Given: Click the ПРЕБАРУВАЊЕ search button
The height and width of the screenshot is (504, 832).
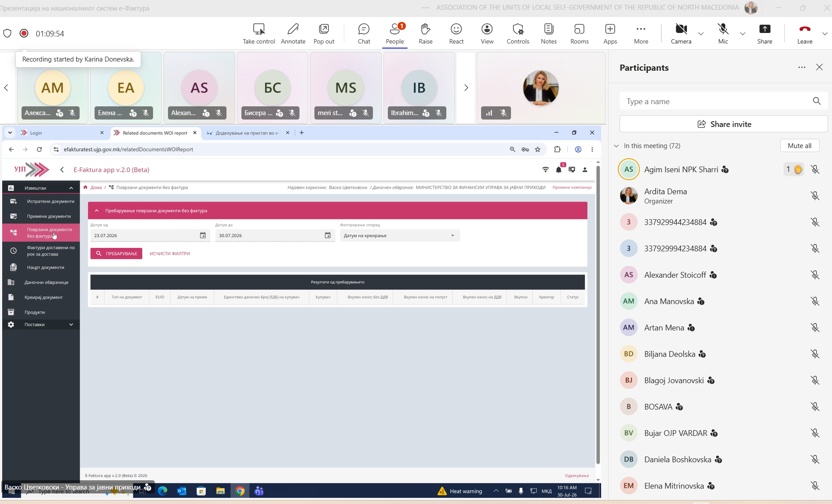Looking at the screenshot, I should click(x=116, y=254).
